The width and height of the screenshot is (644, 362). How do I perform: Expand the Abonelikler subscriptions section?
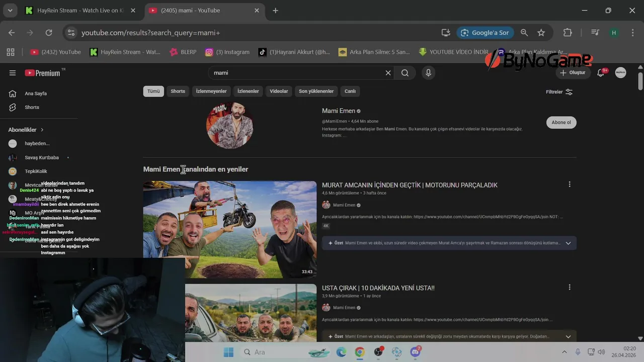point(26,130)
